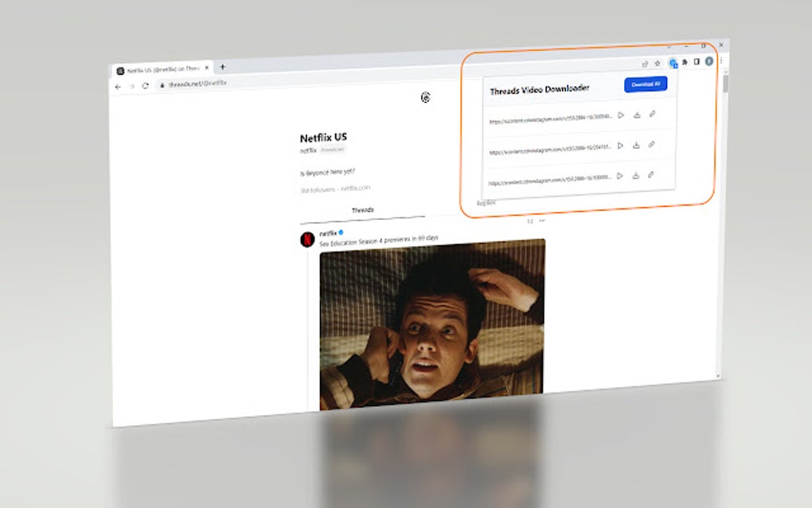Copy link of the first video entry
This screenshot has height=508, width=812.
pos(653,114)
